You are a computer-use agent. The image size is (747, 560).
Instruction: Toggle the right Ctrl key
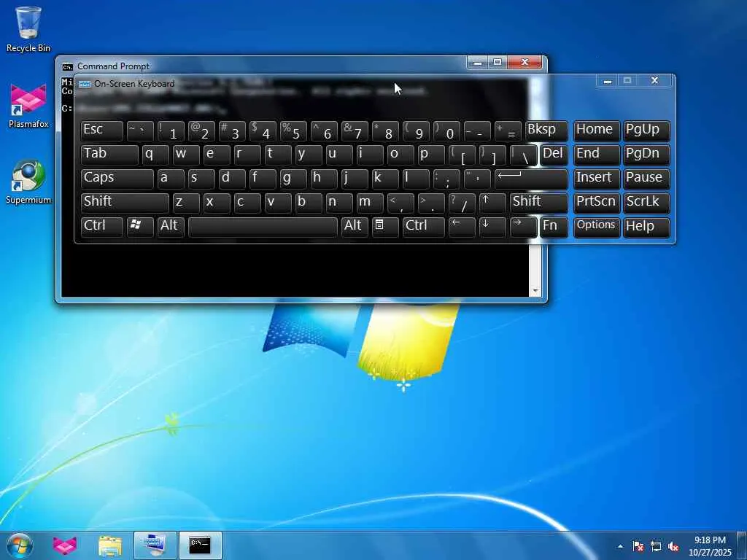(x=424, y=227)
